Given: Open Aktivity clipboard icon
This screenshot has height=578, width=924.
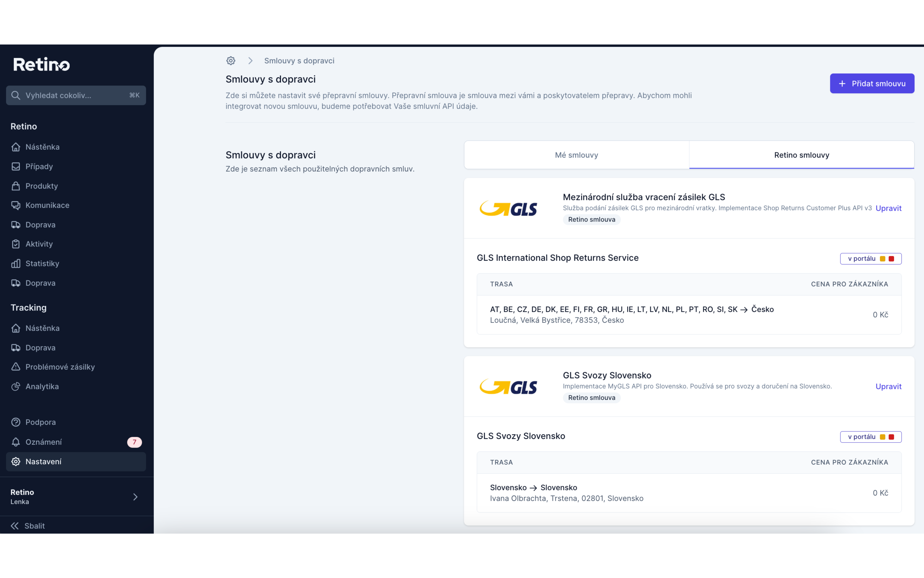Looking at the screenshot, I should pyautogui.click(x=16, y=244).
